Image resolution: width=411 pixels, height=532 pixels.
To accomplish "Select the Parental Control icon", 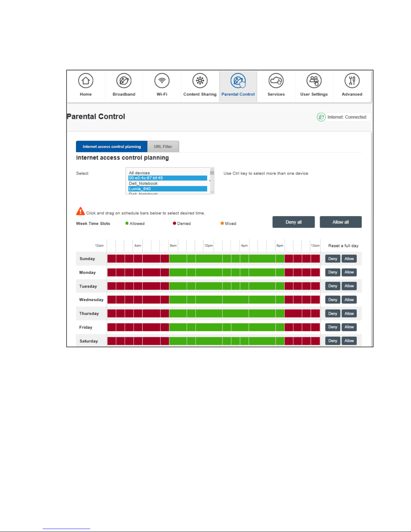I will pyautogui.click(x=238, y=81).
